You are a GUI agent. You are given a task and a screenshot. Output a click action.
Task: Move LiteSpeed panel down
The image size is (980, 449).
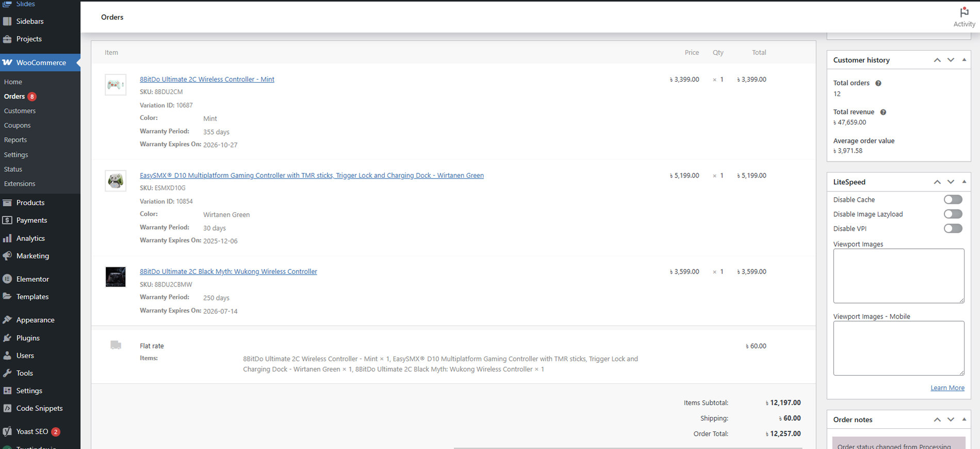(x=951, y=182)
